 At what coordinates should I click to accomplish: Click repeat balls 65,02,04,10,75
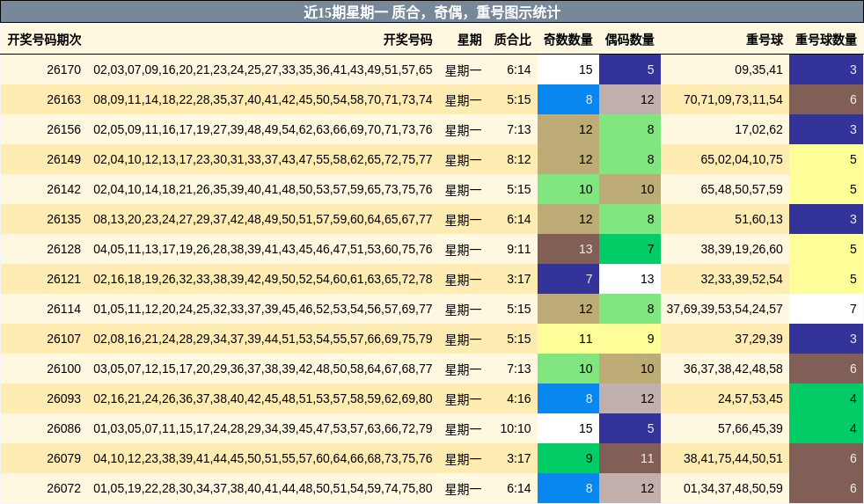(742, 159)
